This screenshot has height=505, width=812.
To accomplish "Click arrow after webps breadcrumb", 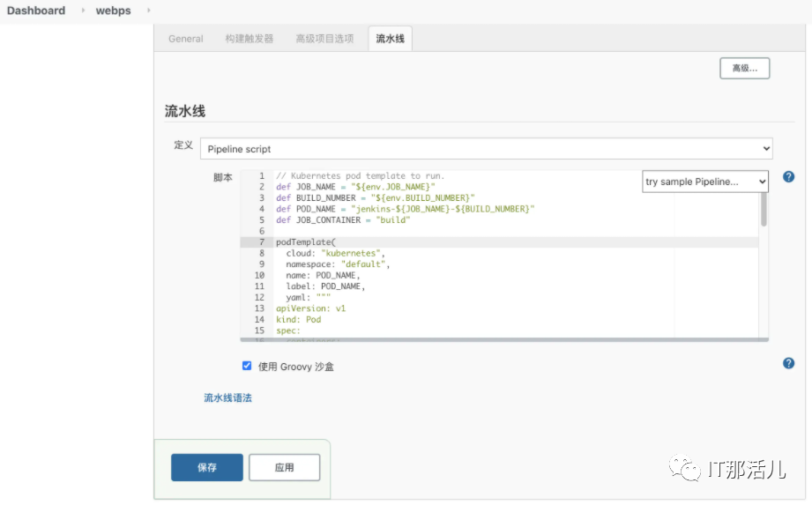I will pos(149,11).
